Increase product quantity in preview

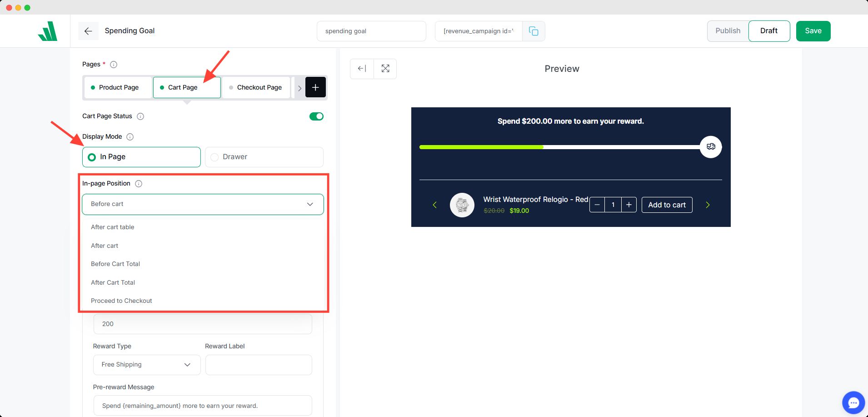click(x=629, y=205)
